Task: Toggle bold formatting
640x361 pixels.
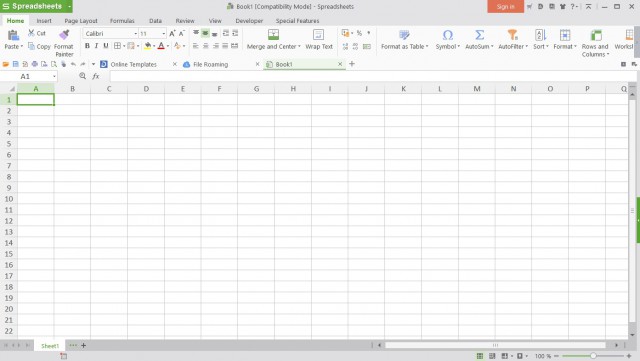Action: click(x=87, y=46)
